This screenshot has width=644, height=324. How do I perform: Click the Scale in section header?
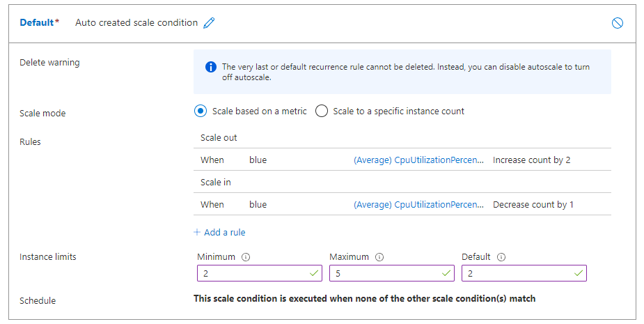tap(216, 182)
